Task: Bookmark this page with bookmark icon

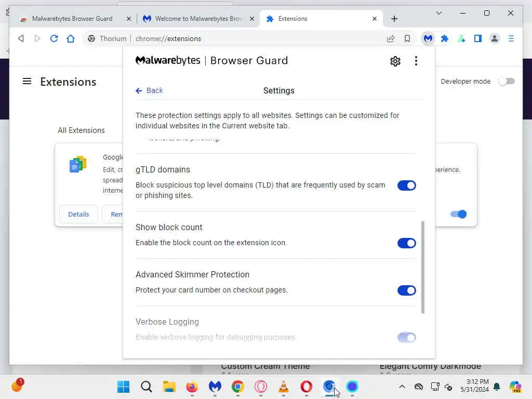Action: point(407,38)
